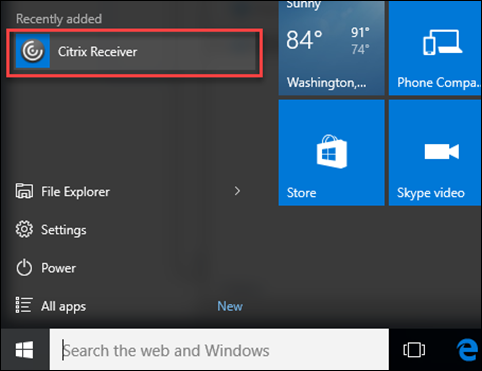The height and width of the screenshot is (371, 482).
Task: Click the New label beside All apps
Action: tap(230, 306)
